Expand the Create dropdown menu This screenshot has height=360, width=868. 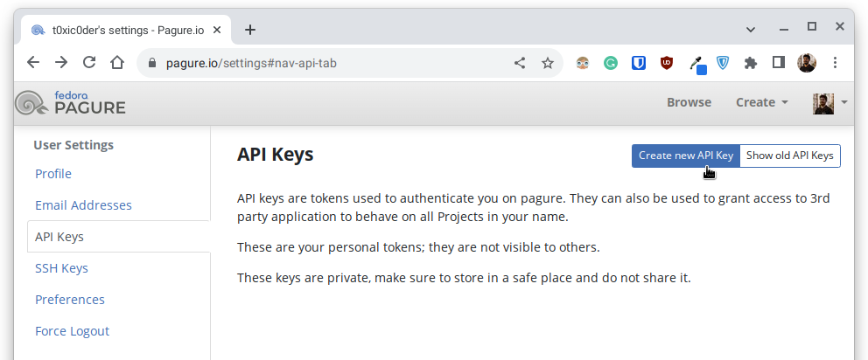click(x=761, y=102)
